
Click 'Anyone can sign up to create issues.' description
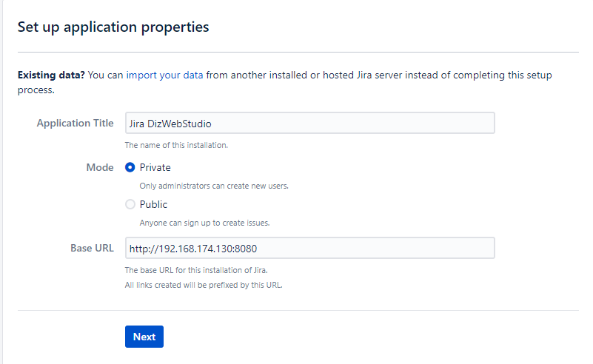(204, 223)
